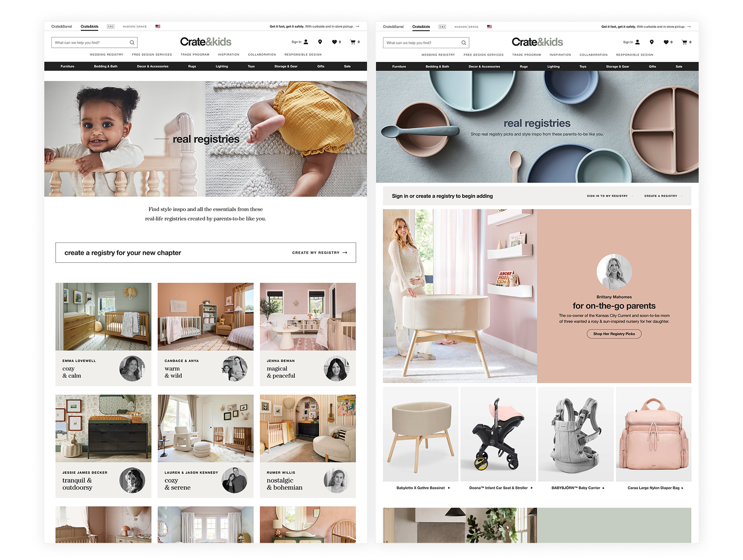The height and width of the screenshot is (560, 743).
Task: Click the US flag icon in the right page
Action: [x=490, y=26]
